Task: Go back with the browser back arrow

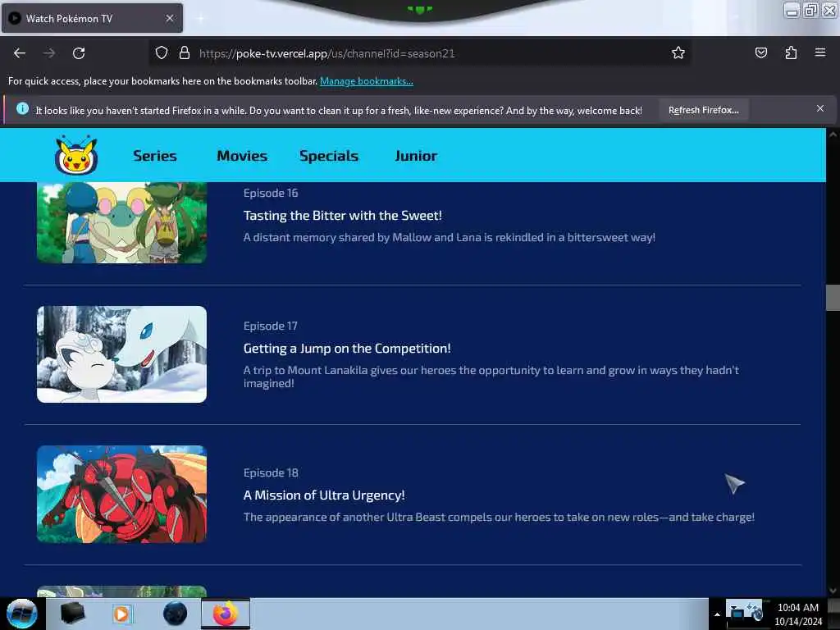Action: 20,53
